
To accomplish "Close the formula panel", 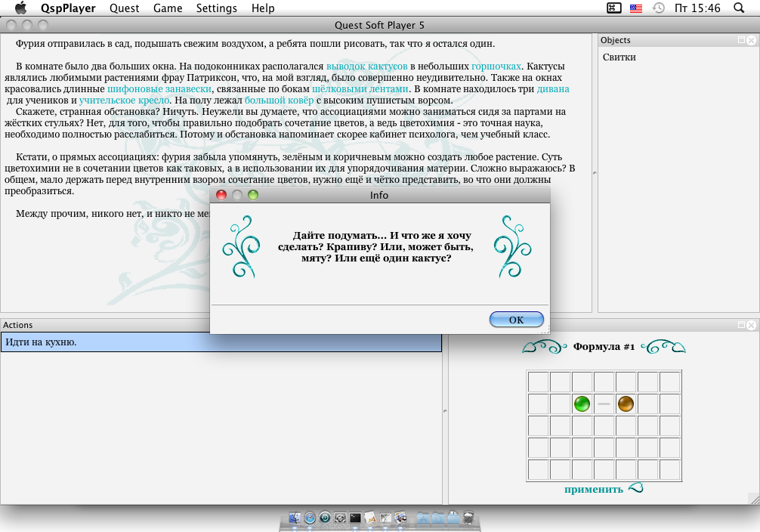I will [x=752, y=325].
